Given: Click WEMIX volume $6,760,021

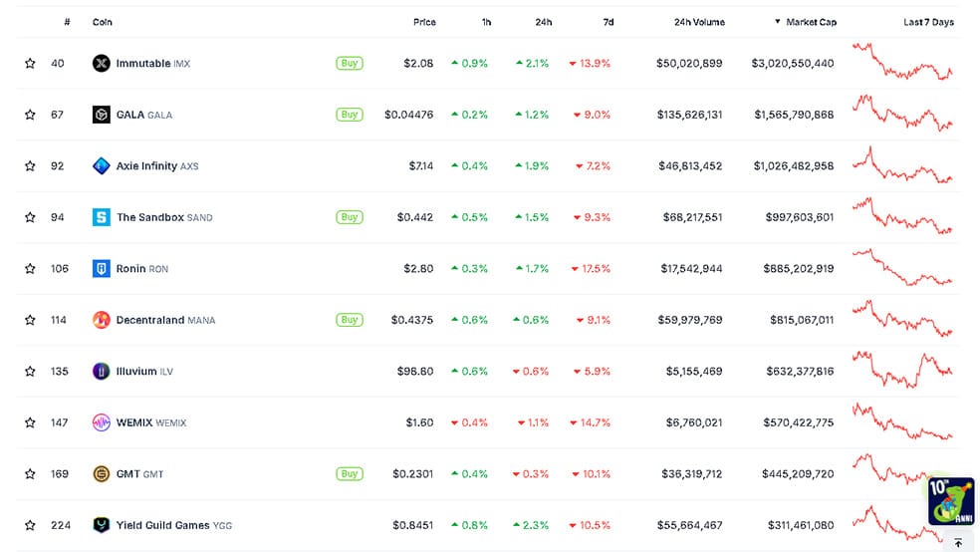Looking at the screenshot, I should pyautogui.click(x=694, y=422).
